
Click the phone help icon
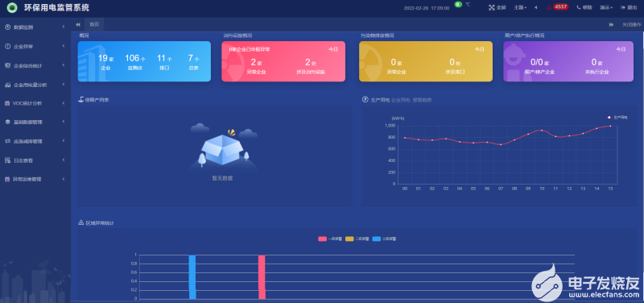coord(579,7)
